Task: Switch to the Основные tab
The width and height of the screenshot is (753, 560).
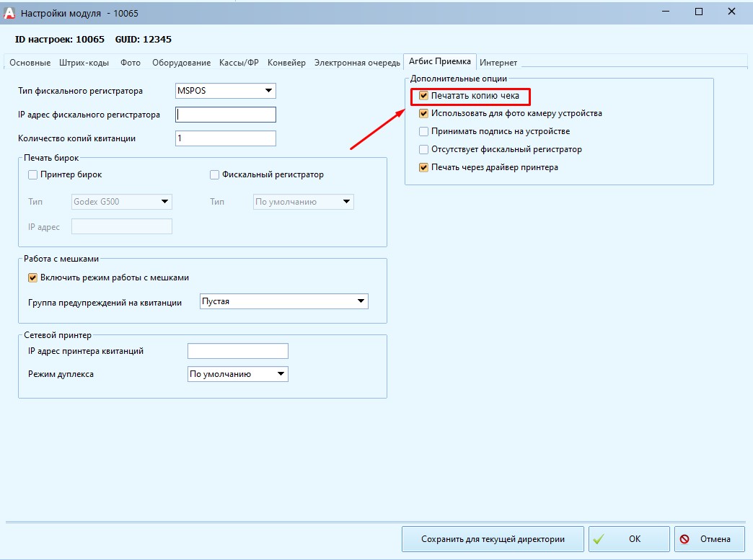Action: click(30, 63)
